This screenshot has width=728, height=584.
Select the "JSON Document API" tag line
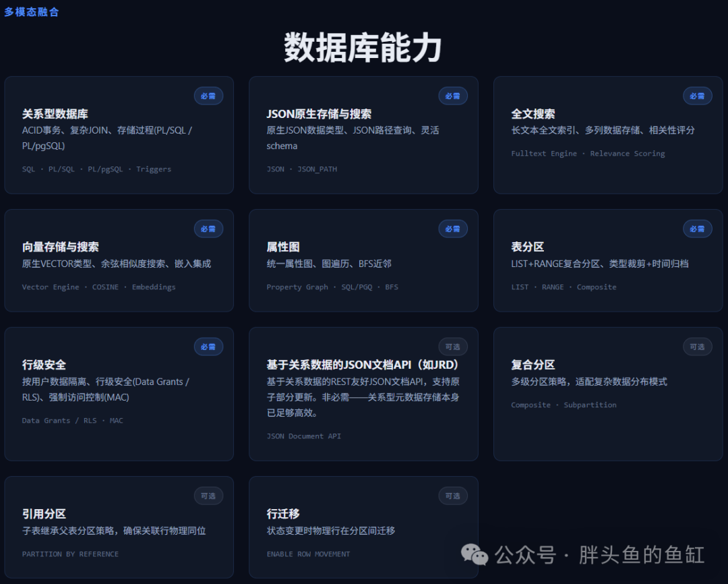click(x=303, y=436)
